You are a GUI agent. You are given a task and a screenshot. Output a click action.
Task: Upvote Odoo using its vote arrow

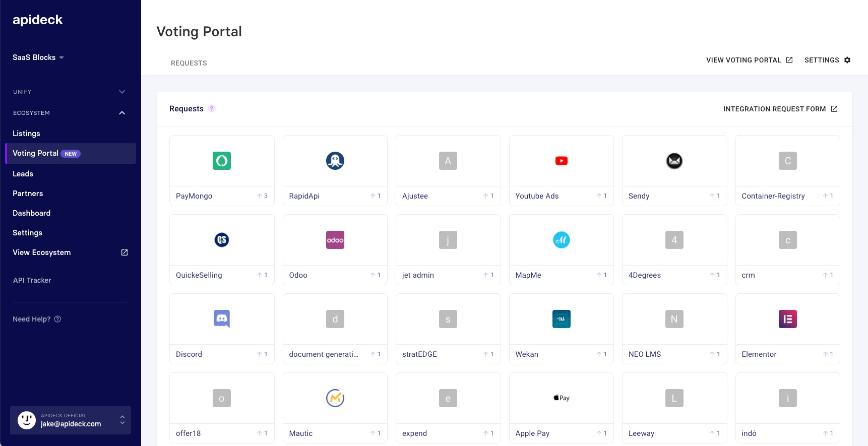tap(376, 275)
